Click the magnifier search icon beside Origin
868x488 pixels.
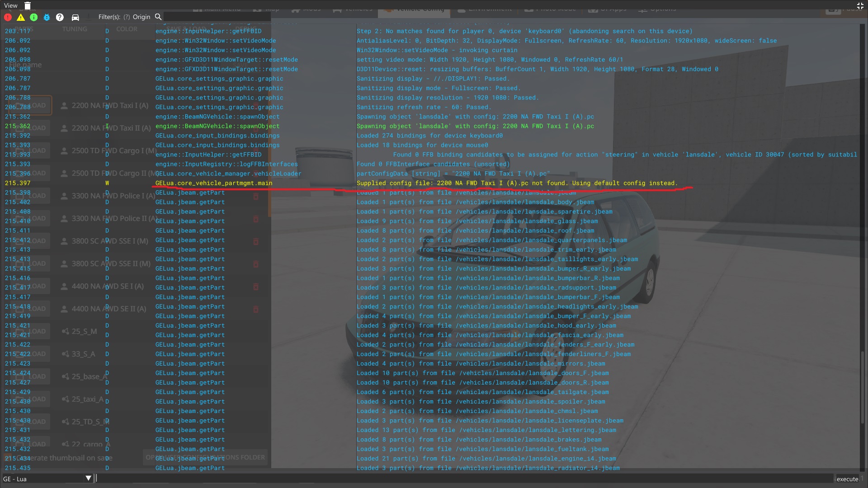click(x=158, y=17)
